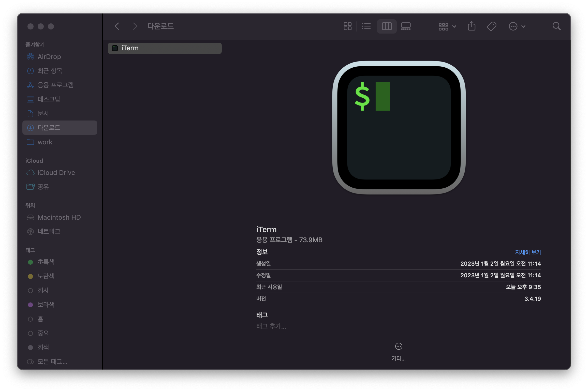The image size is (588, 391).
Task: Click the large iTerm preview icon
Action: pos(399,128)
